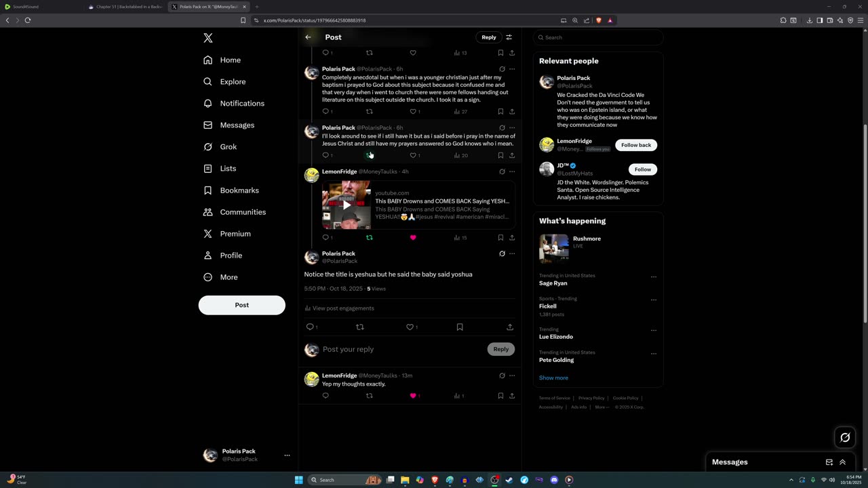Click the X search box
Viewport: 868px width, 488px height.
(598, 37)
